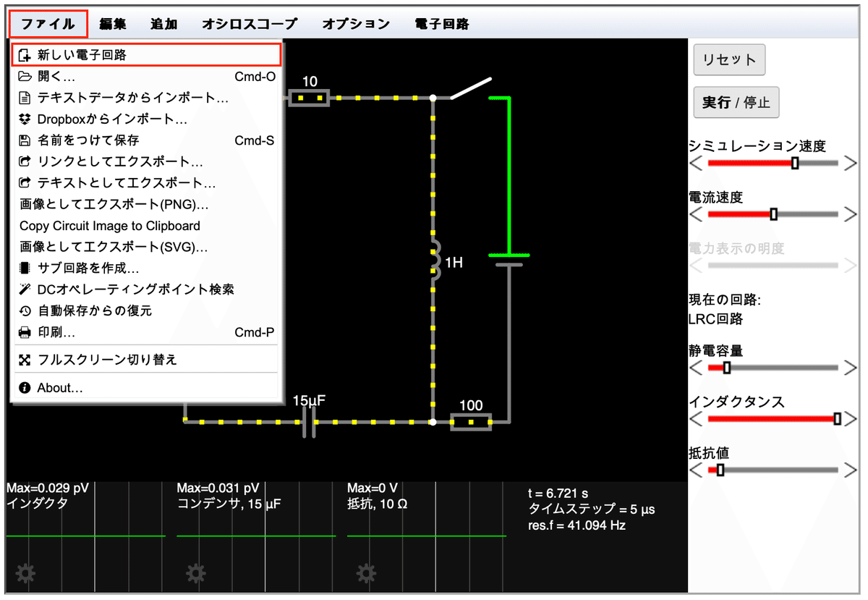Screen dimensions: 868x600
Task: Choose 画像としてエクスポート(PNG)…
Action: pyautogui.click(x=146, y=204)
